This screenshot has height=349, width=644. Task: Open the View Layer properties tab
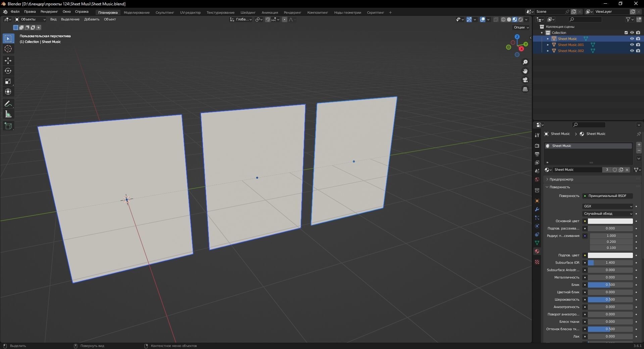[x=537, y=162]
